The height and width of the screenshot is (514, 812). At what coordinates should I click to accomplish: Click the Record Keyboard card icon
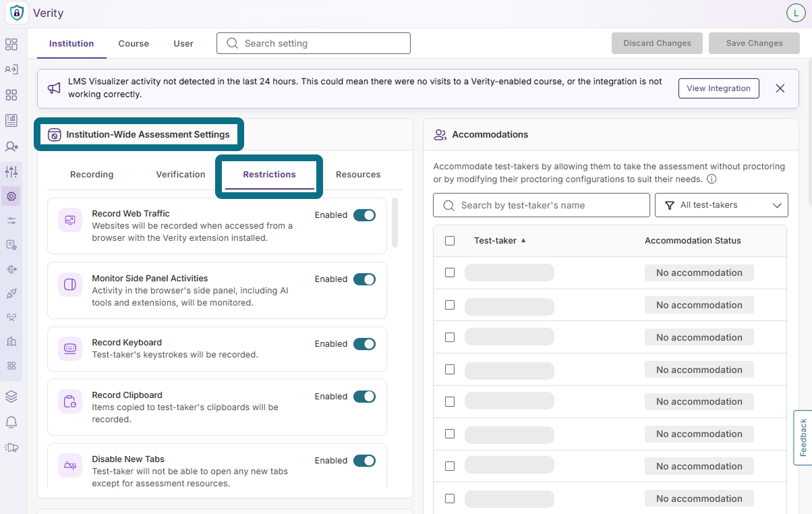70,349
